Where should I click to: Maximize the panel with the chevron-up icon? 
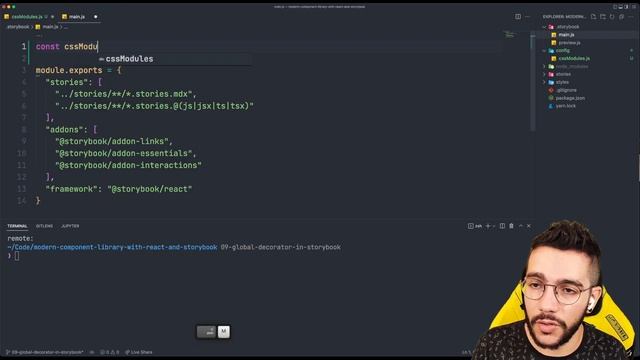point(520,226)
